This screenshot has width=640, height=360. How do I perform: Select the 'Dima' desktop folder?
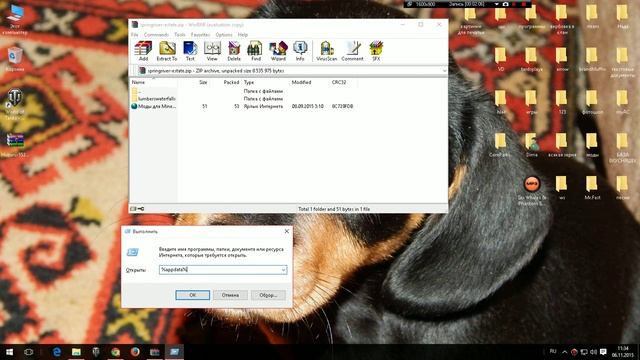click(531, 145)
